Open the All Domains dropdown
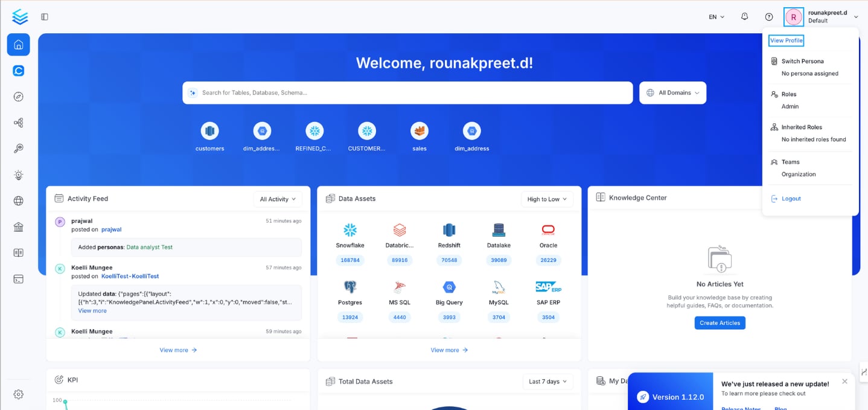 click(x=672, y=93)
